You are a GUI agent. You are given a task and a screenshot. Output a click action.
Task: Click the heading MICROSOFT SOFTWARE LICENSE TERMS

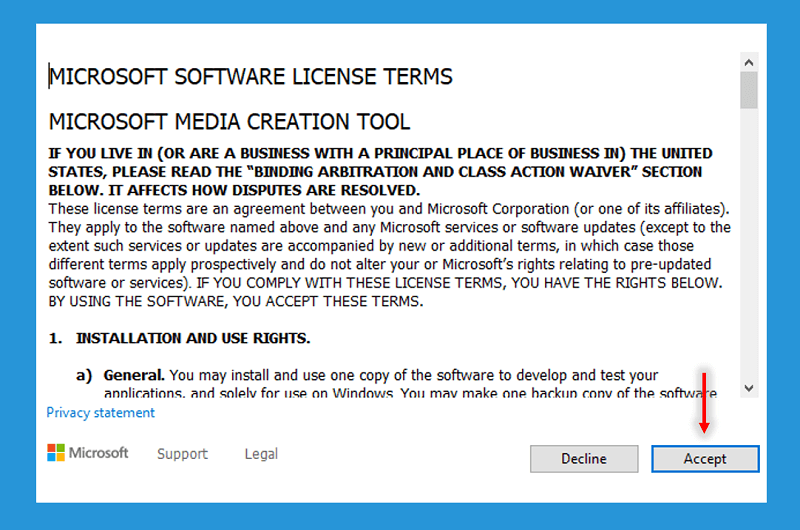click(x=251, y=77)
